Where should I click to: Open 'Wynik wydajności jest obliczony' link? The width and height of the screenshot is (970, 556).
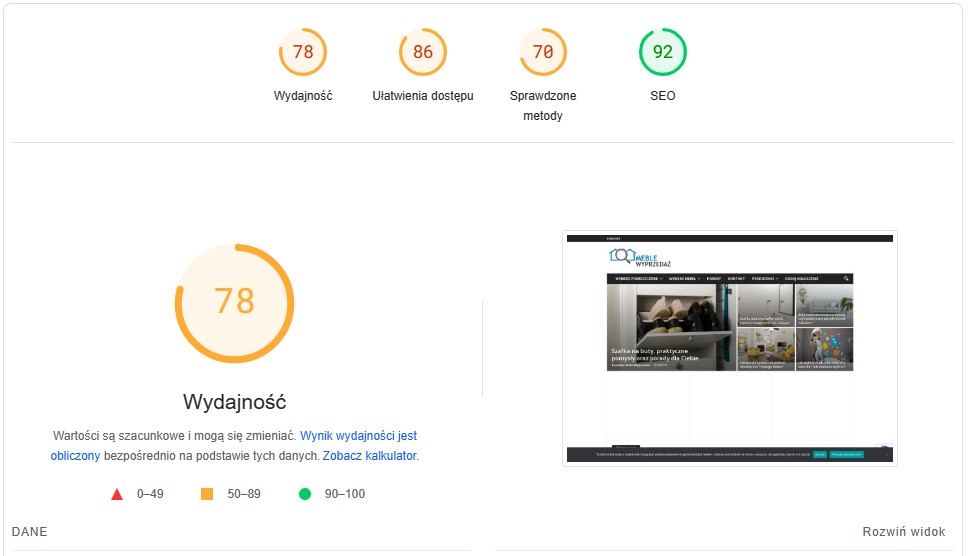click(x=358, y=436)
